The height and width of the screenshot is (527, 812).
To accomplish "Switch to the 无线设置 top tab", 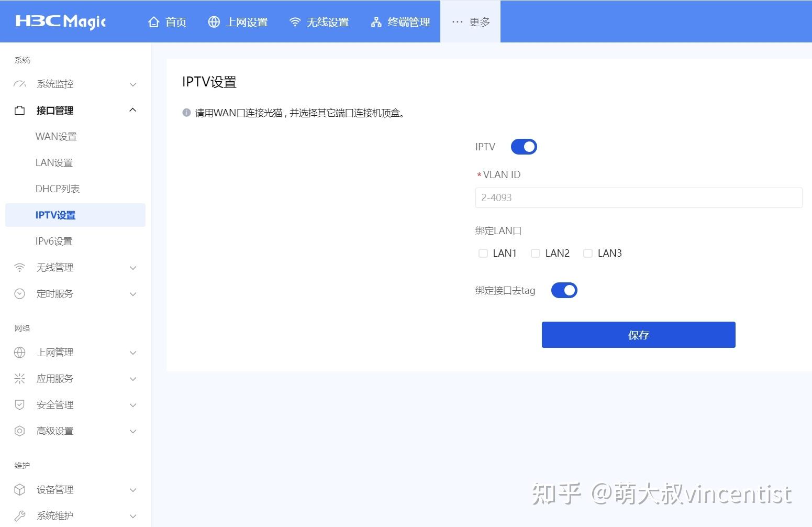I will pyautogui.click(x=319, y=21).
